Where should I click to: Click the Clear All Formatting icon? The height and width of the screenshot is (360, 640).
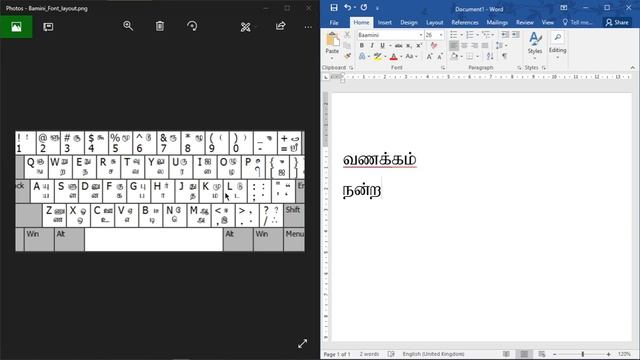[x=433, y=46]
